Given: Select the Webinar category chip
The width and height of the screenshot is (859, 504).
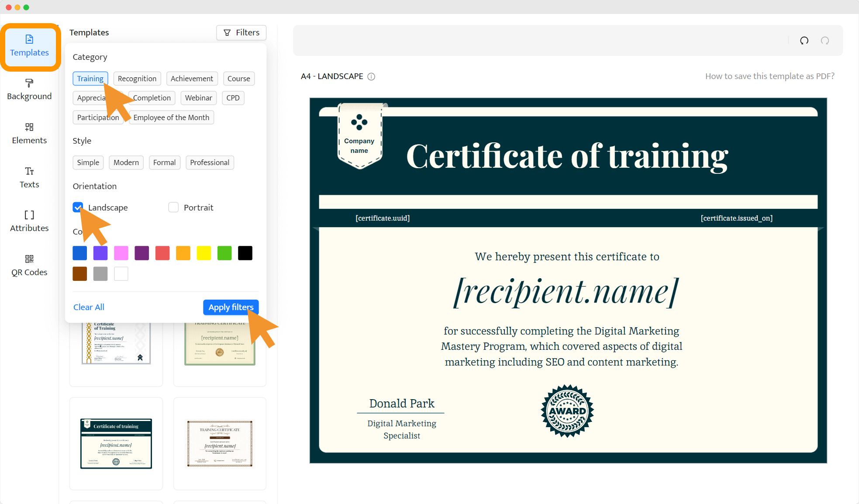Looking at the screenshot, I should (x=198, y=98).
